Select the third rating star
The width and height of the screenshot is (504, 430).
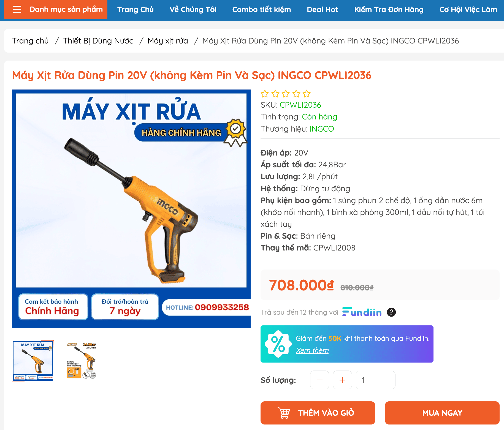(x=286, y=94)
